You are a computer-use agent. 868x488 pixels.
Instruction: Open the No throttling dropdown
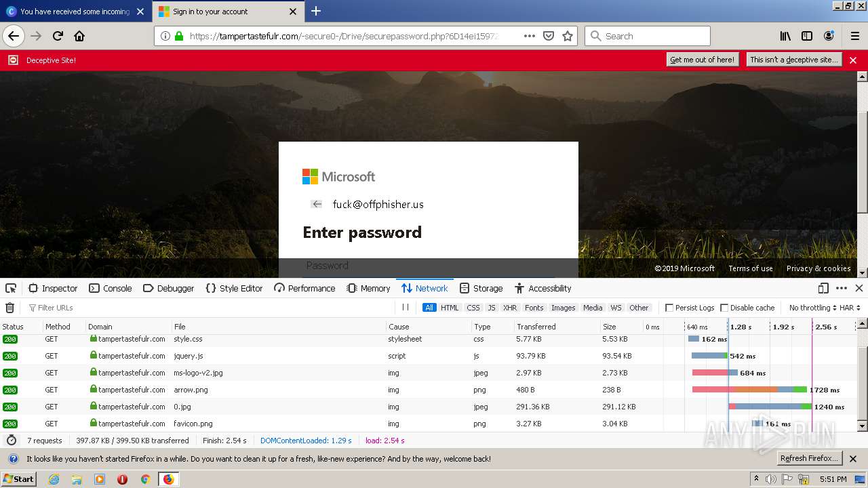tap(813, 308)
